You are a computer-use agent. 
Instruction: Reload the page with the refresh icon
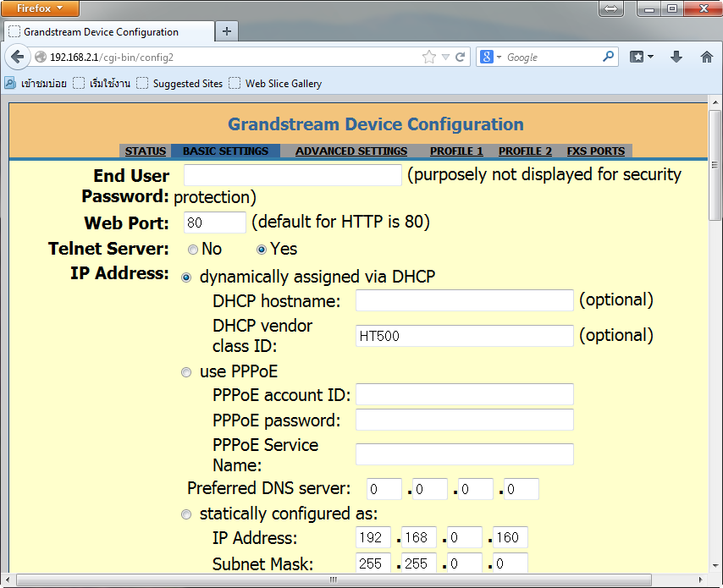(461, 58)
